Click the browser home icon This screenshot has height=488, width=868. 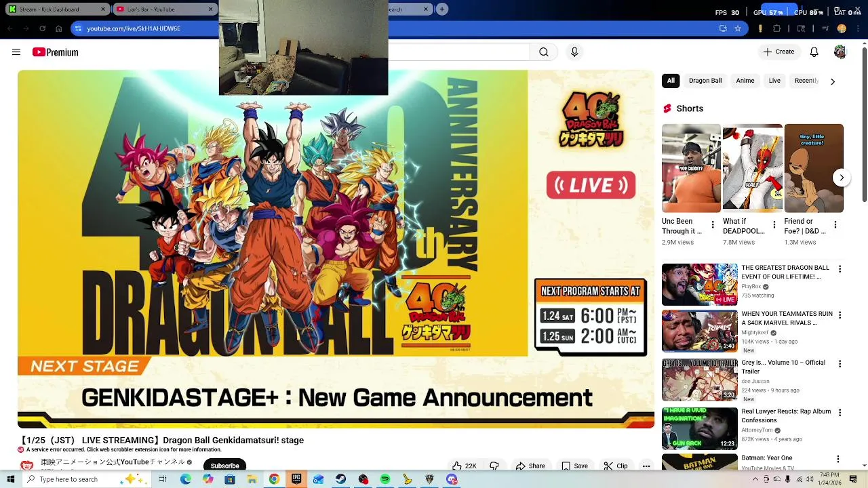point(58,28)
